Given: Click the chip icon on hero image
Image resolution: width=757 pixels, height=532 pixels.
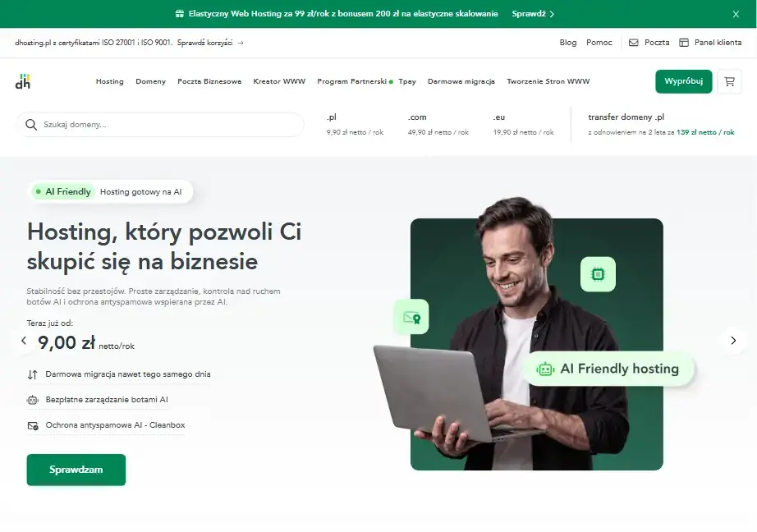Looking at the screenshot, I should [598, 274].
